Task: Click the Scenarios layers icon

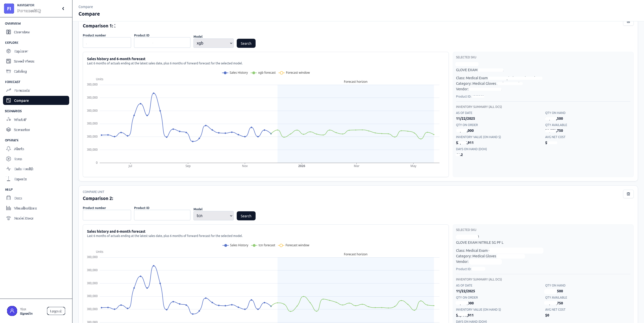Action: coord(9,130)
